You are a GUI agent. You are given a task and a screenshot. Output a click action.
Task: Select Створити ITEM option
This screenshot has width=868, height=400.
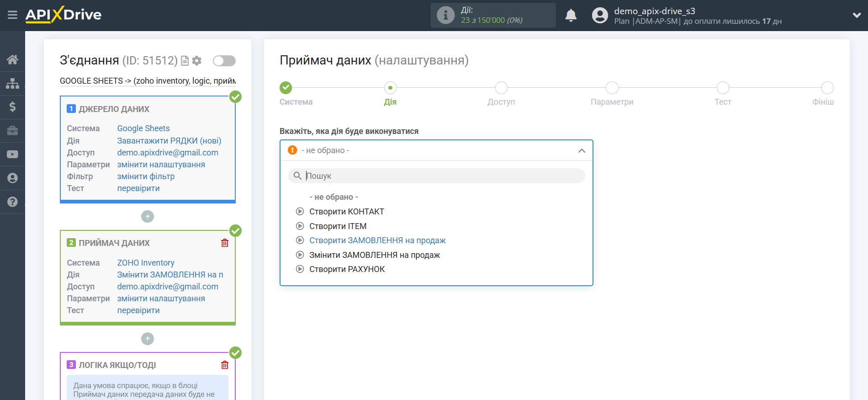tap(338, 226)
